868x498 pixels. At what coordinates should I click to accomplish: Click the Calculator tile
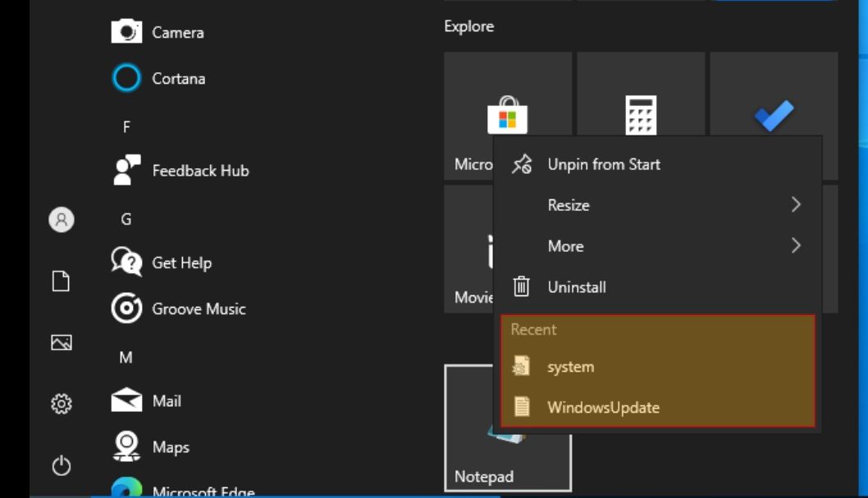coord(641,94)
